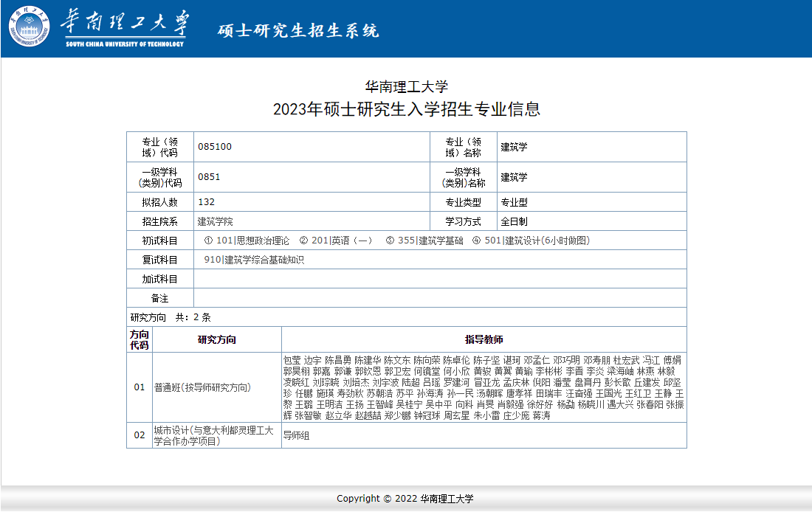Click the 拟招人数 label
The image size is (812, 512).
(x=160, y=202)
